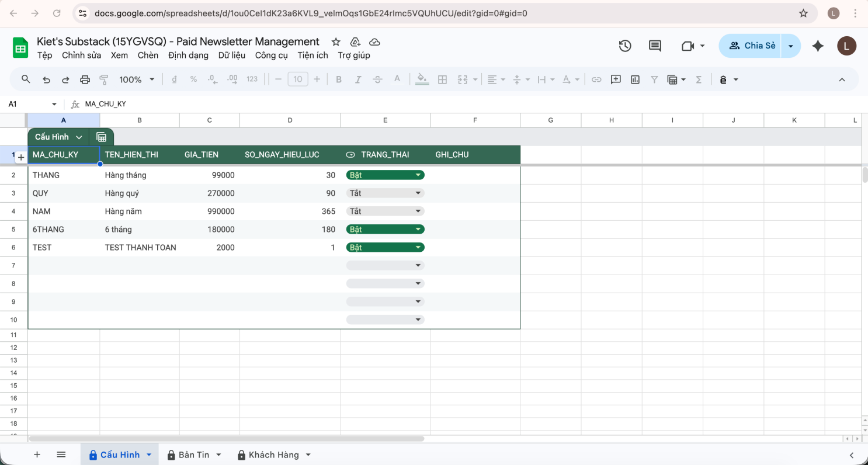Open TRANG_THAI dropdown for NAM row
Viewport: 868px width, 465px height.
click(x=418, y=211)
